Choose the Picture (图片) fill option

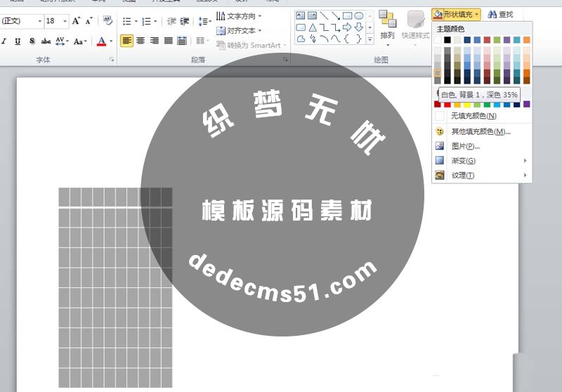coord(482,146)
